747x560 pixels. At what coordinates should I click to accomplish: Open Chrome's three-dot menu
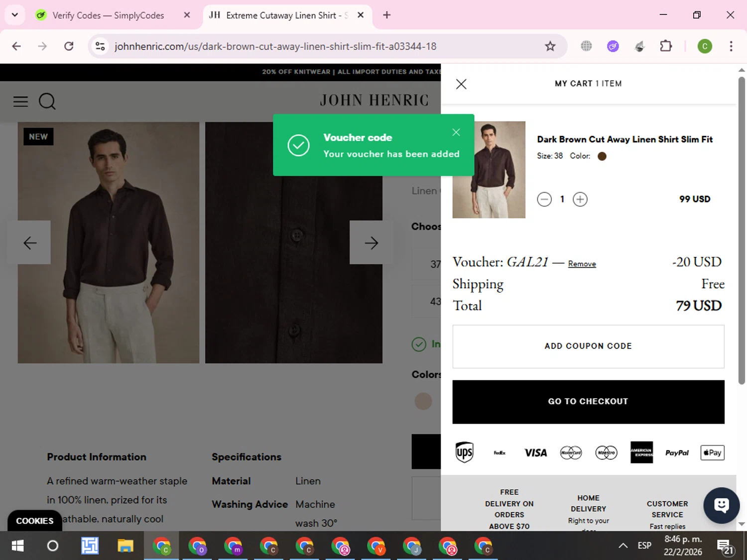[x=731, y=46]
